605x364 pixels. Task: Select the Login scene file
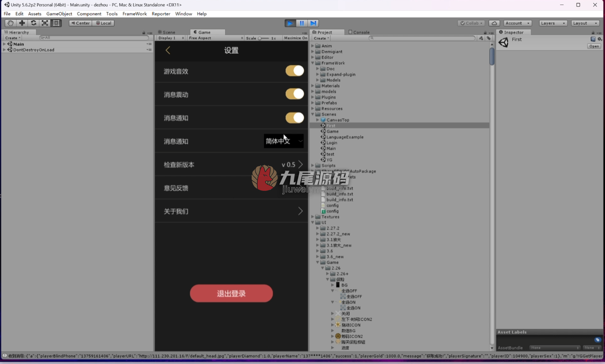[x=332, y=143]
